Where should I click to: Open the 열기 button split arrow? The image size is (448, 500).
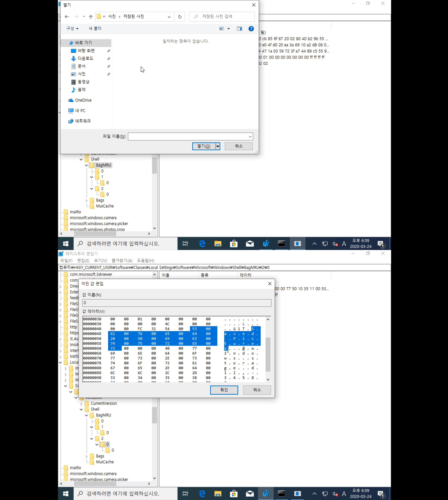pyautogui.click(x=218, y=146)
